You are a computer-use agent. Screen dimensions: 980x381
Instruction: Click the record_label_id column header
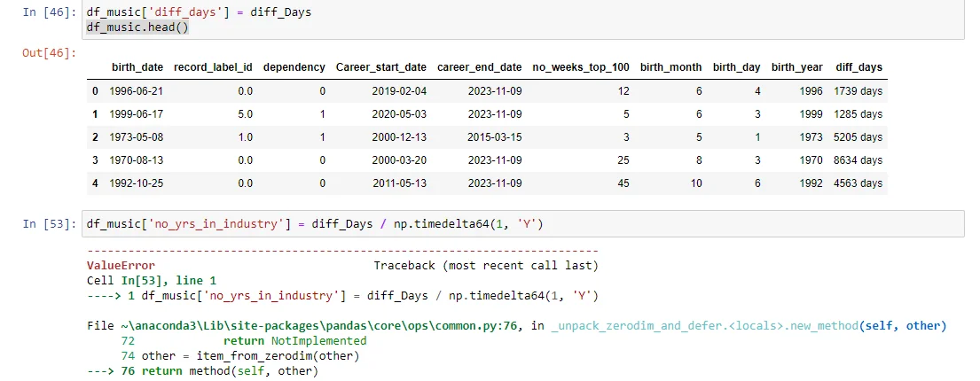213,67
